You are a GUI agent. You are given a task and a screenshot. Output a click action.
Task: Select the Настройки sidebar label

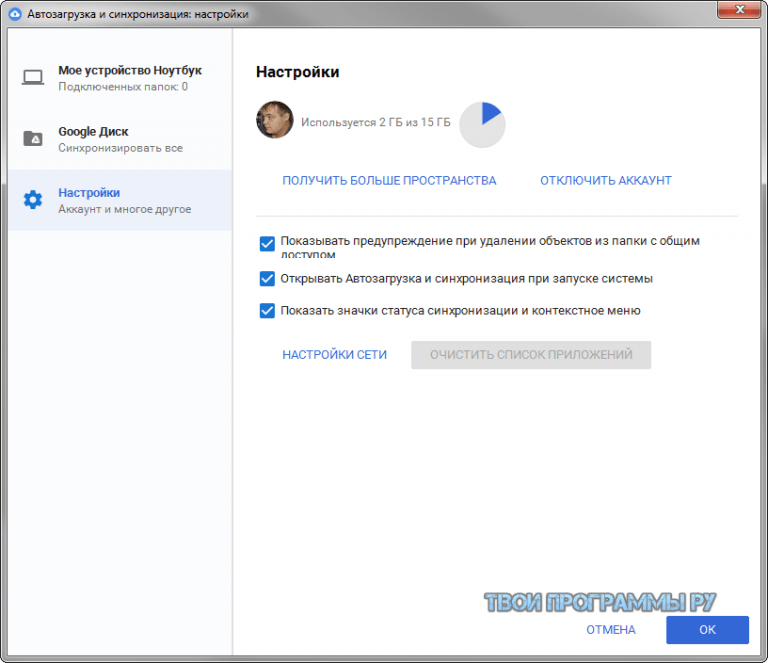pos(89,193)
